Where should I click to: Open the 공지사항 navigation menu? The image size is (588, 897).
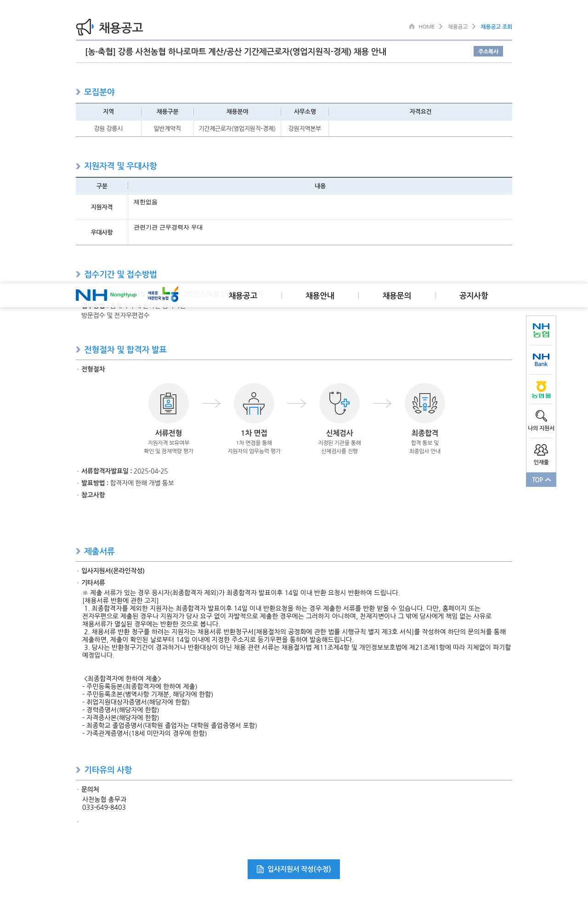pos(474,295)
